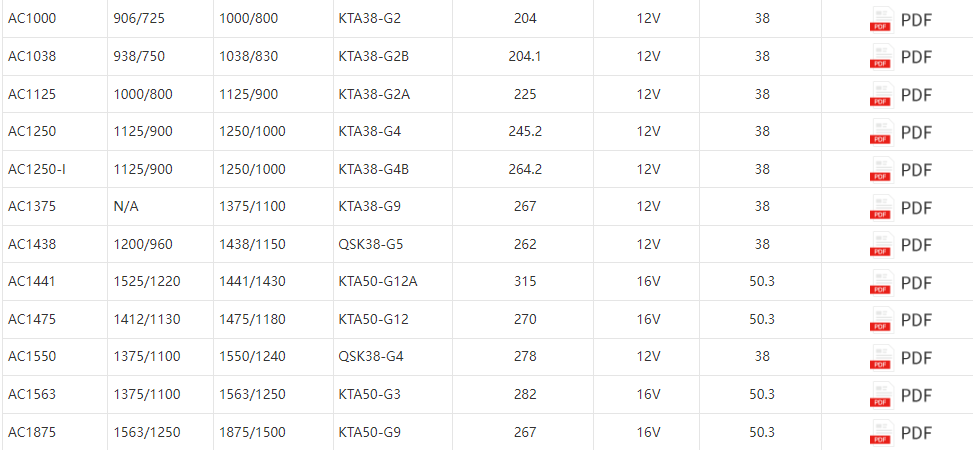Click the PDF icon in AC1125 row

pos(881,95)
